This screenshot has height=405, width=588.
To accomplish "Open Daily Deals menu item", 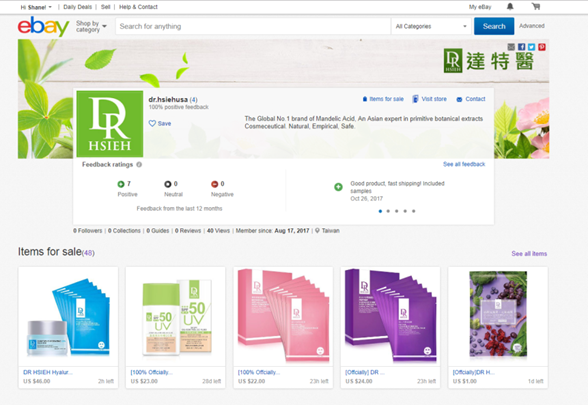I will point(78,7).
